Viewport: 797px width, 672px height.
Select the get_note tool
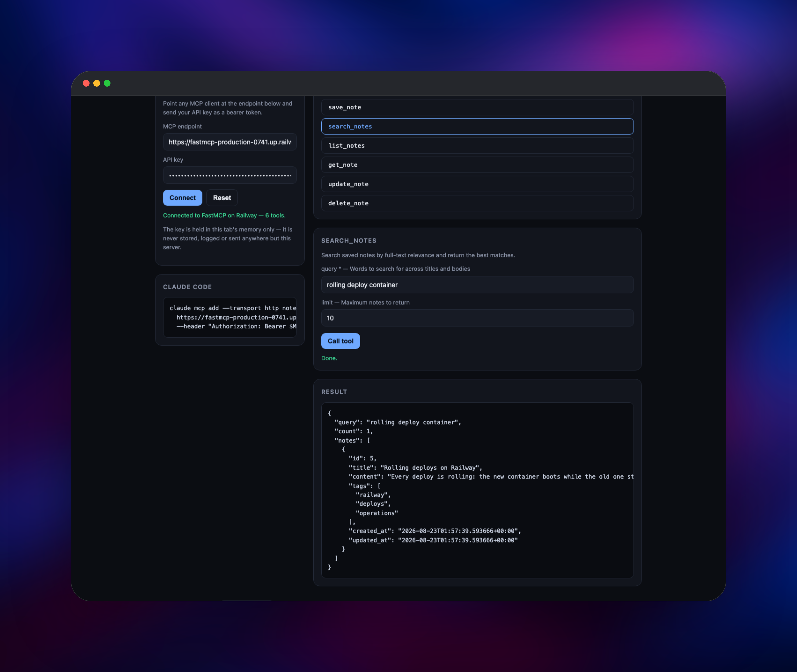coord(477,165)
